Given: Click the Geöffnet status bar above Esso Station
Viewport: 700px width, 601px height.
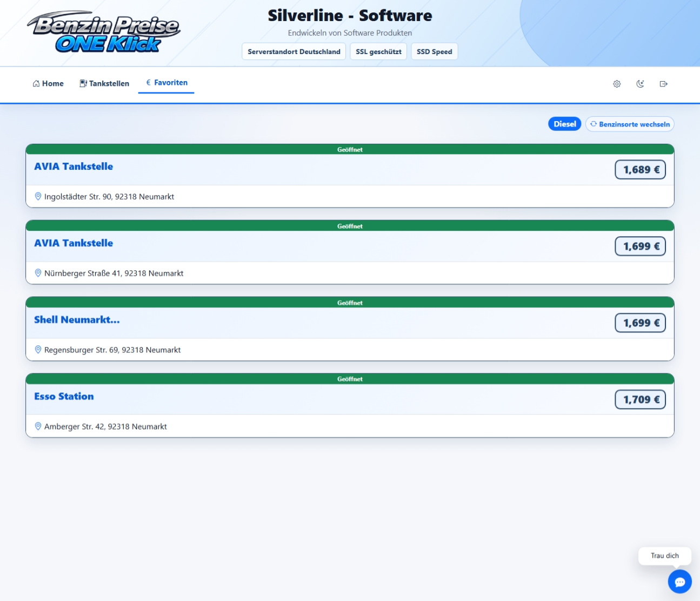Looking at the screenshot, I should (x=350, y=379).
